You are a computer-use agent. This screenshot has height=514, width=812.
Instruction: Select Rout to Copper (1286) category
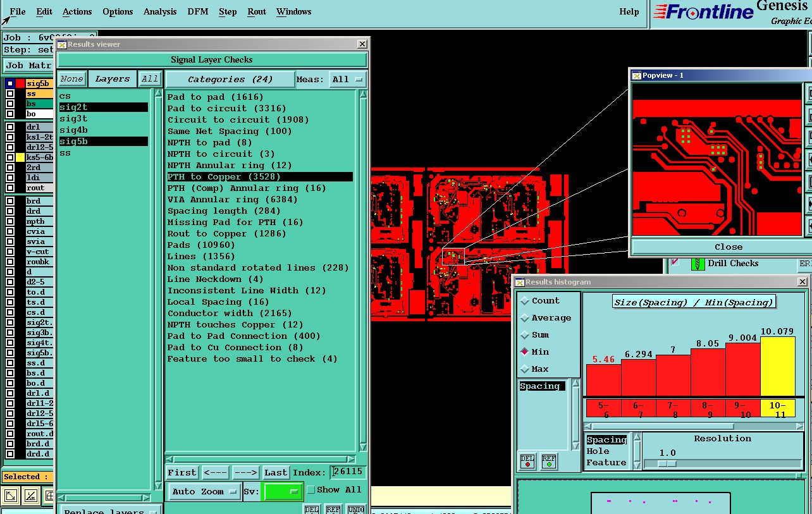pos(226,234)
